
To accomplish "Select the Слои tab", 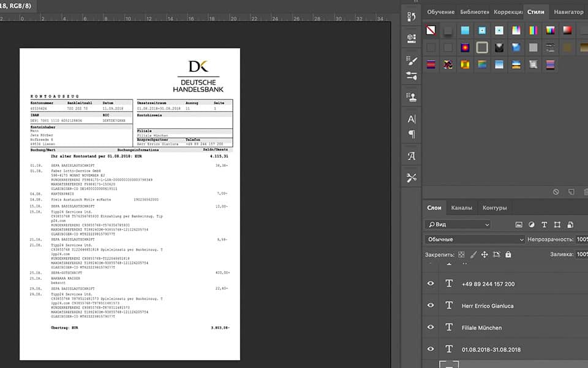I will [434, 208].
